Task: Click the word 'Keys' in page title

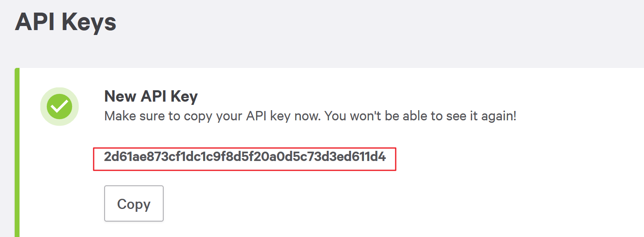Action: point(89,22)
